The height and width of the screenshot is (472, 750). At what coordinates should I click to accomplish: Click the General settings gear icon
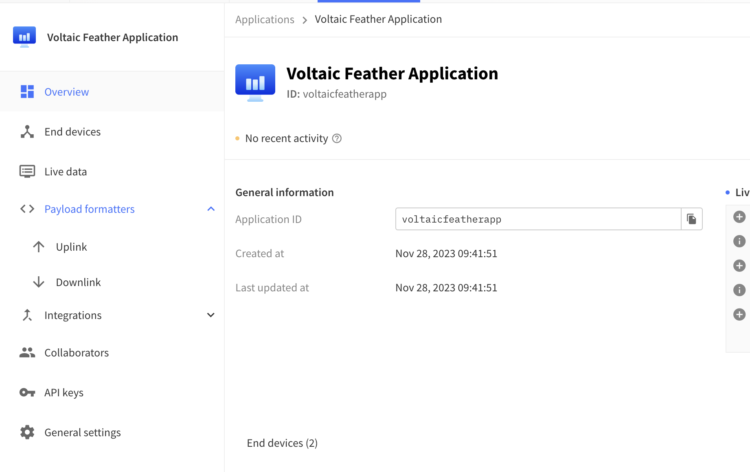27,432
